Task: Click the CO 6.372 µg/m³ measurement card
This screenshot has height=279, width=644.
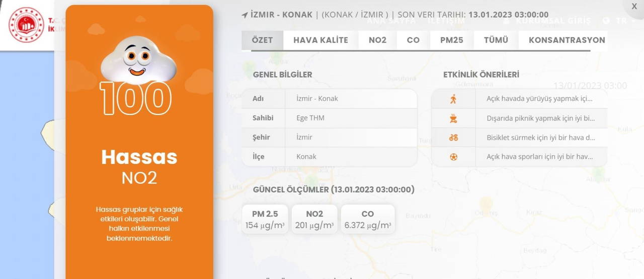Action: click(367, 219)
